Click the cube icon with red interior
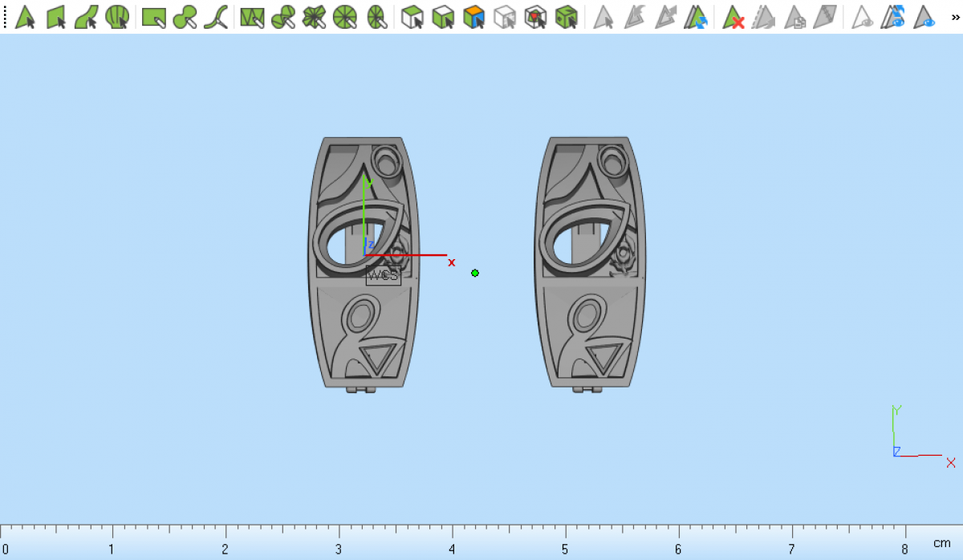This screenshot has height=560, width=963. pyautogui.click(x=535, y=16)
